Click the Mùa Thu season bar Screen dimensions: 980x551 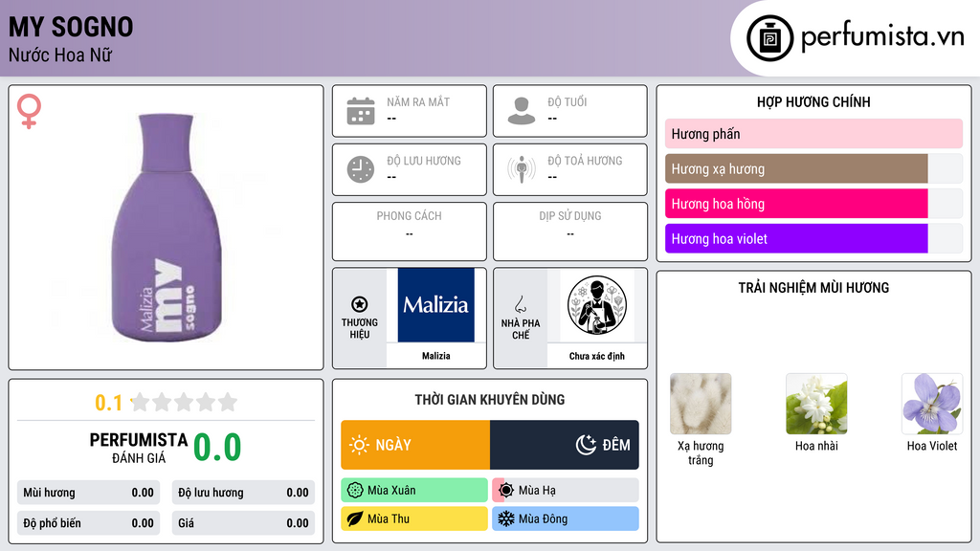(x=414, y=519)
